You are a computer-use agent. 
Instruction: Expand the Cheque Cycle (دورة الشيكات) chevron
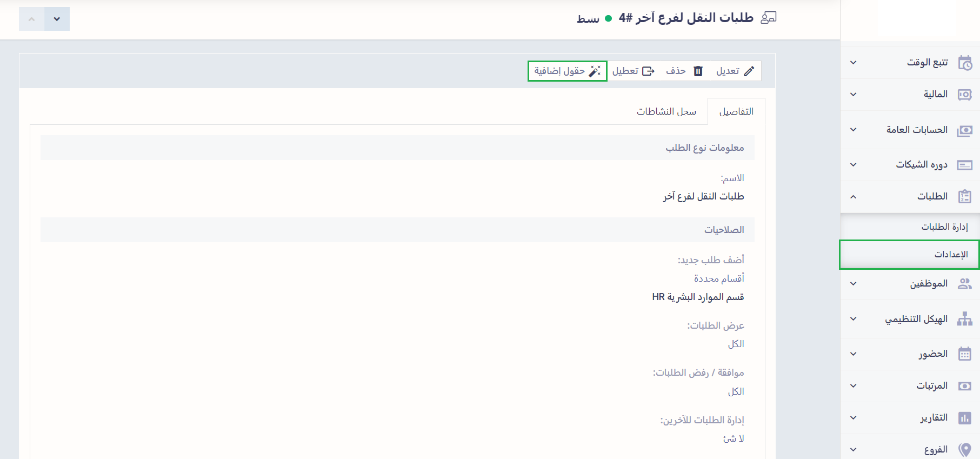point(853,165)
